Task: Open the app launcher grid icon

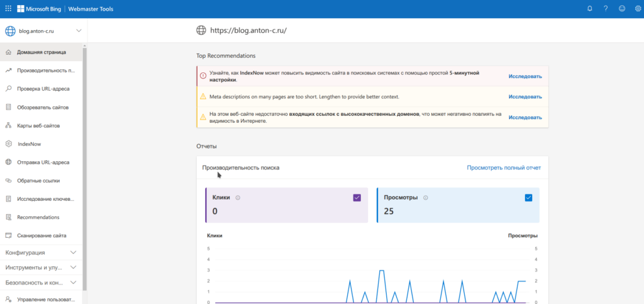Action: [8, 9]
